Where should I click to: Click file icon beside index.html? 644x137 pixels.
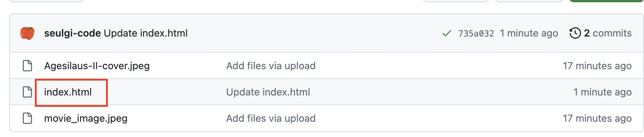(x=27, y=92)
